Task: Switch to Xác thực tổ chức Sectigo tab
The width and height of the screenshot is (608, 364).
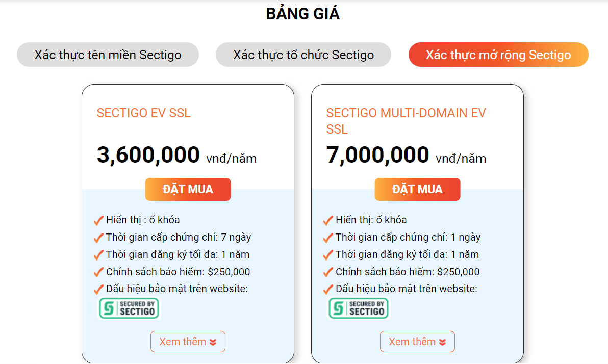Action: (x=303, y=55)
